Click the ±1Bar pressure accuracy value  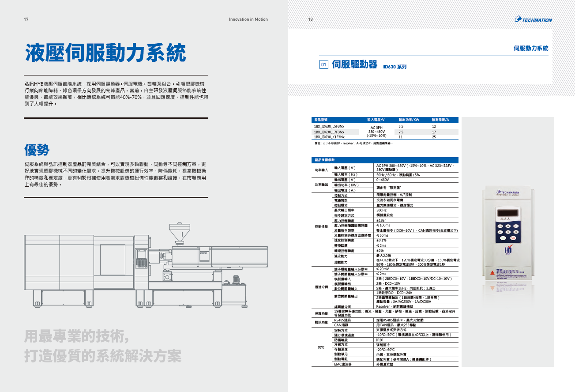[x=381, y=220]
